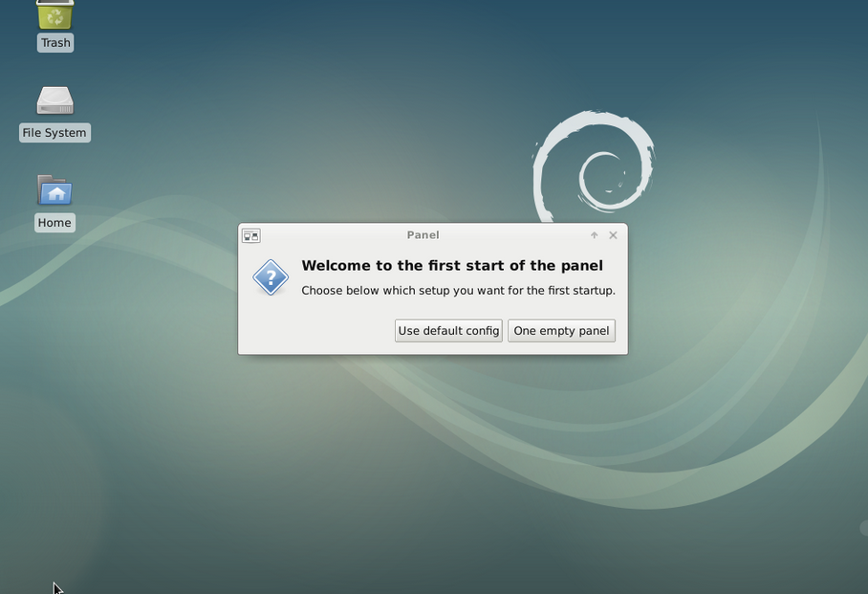Click the "Trash" text label
The height and width of the screenshot is (594, 868).
55,43
